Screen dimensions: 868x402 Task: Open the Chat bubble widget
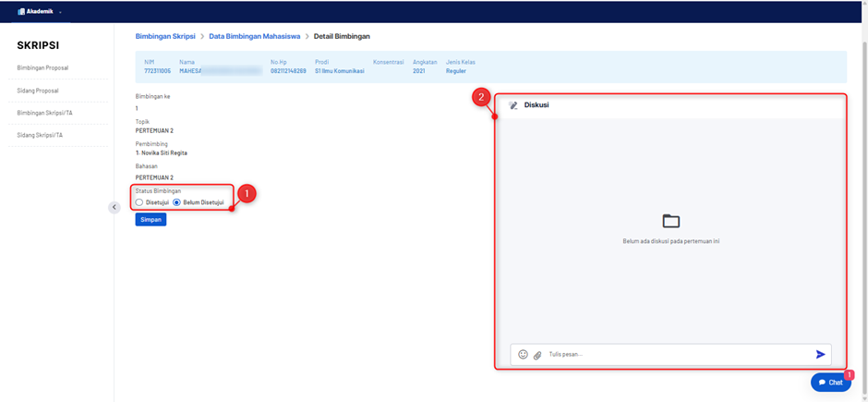tap(831, 382)
